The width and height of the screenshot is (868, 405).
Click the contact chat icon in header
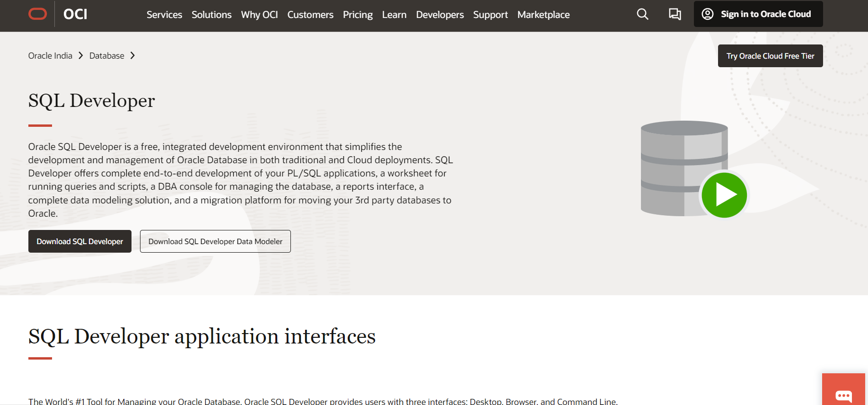tap(675, 14)
